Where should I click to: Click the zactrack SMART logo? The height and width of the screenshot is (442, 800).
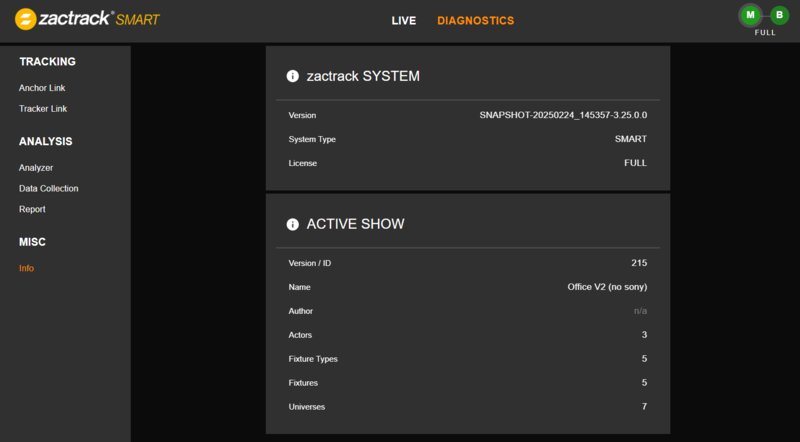point(87,19)
